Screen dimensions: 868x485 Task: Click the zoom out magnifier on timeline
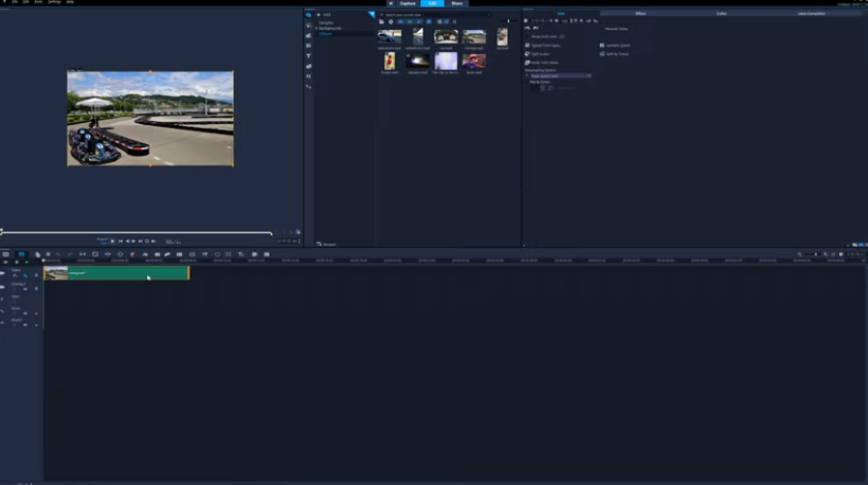799,255
